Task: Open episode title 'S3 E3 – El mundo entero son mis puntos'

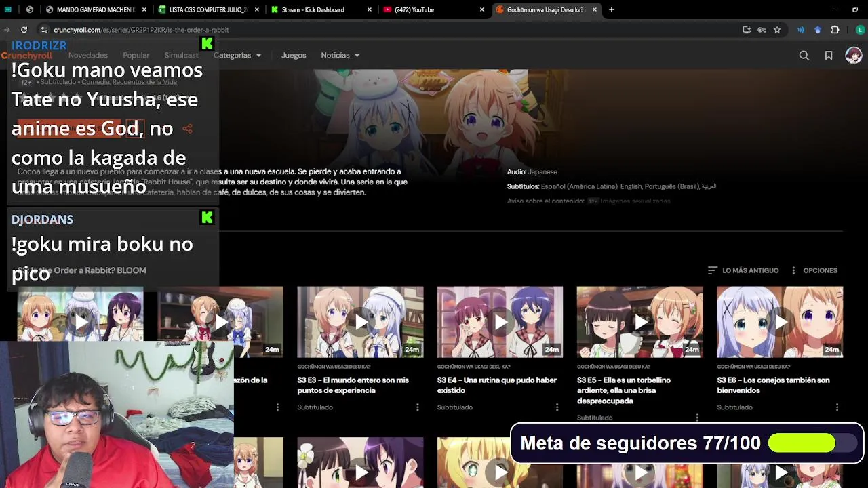Action: (353, 385)
